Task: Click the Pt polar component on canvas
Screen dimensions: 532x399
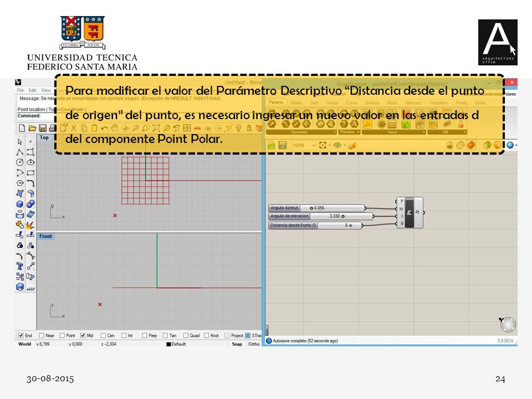Action: click(410, 212)
